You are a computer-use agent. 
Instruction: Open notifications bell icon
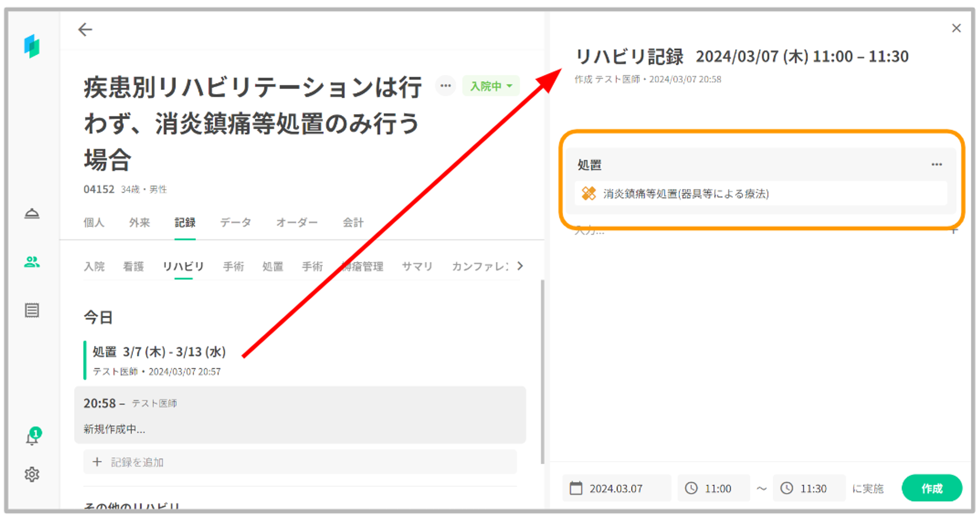tap(32, 437)
